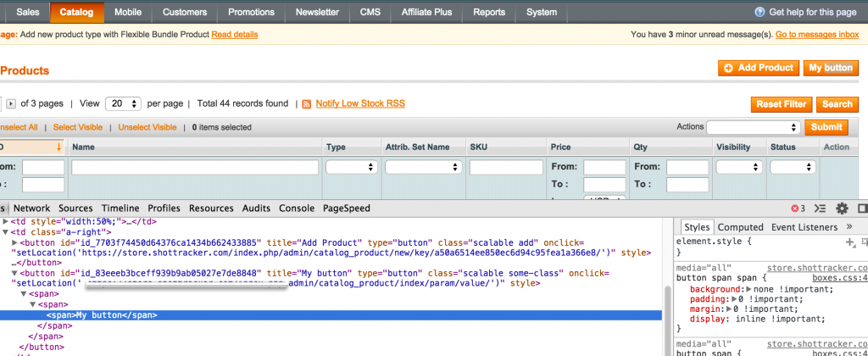Sort by the Status column header
Screen dimensions: 868x356
(x=782, y=147)
